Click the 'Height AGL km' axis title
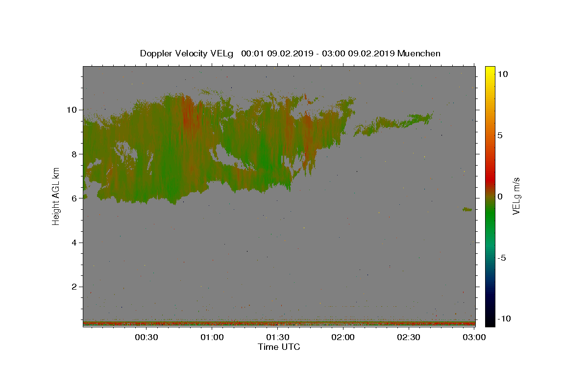 pyautogui.click(x=56, y=196)
